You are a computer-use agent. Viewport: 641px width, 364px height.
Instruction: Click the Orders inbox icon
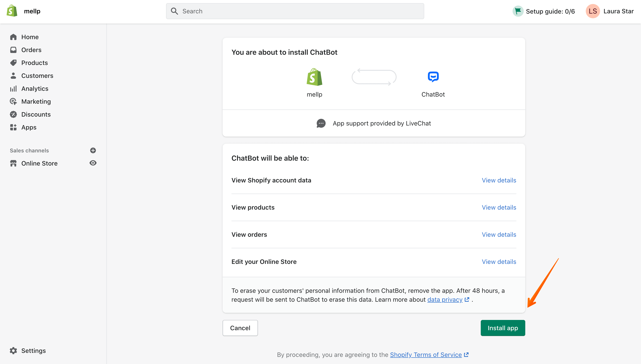[x=13, y=50]
